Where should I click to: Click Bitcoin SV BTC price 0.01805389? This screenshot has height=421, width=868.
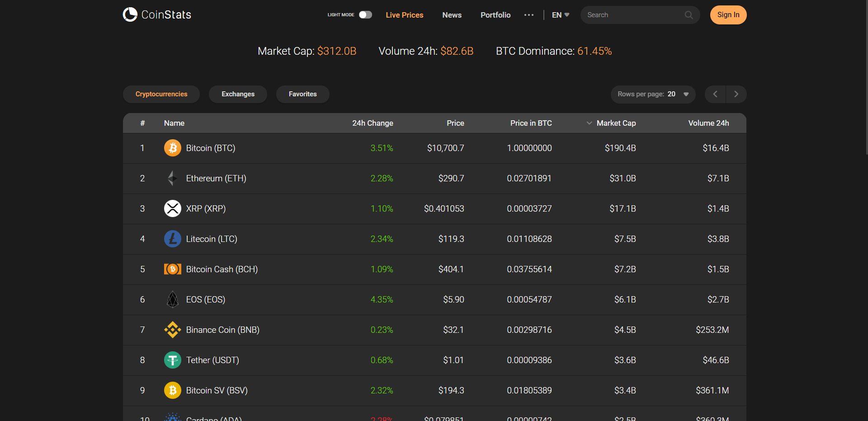529,390
